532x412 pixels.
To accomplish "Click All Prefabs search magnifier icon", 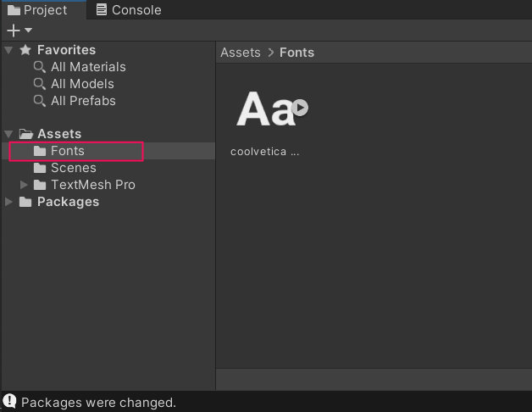I will [x=39, y=101].
